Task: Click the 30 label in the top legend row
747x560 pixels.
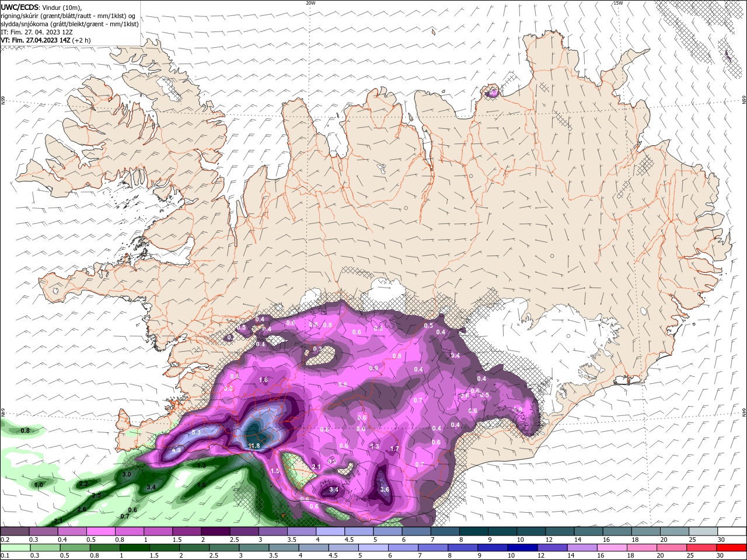Action: pos(721,540)
